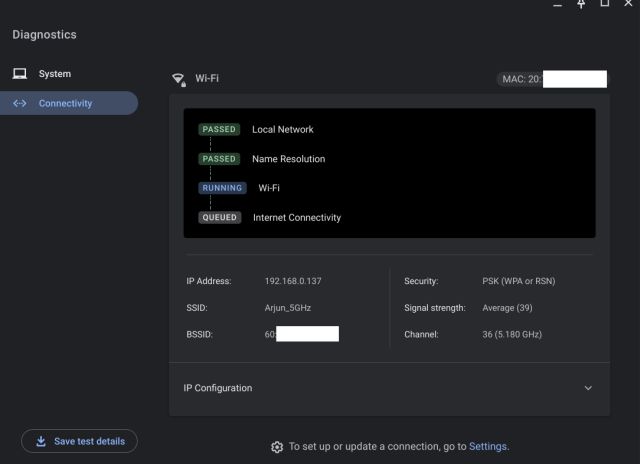Viewport: 640px width, 464px height.
Task: Open the Settings link at the bottom
Action: [x=488, y=446]
